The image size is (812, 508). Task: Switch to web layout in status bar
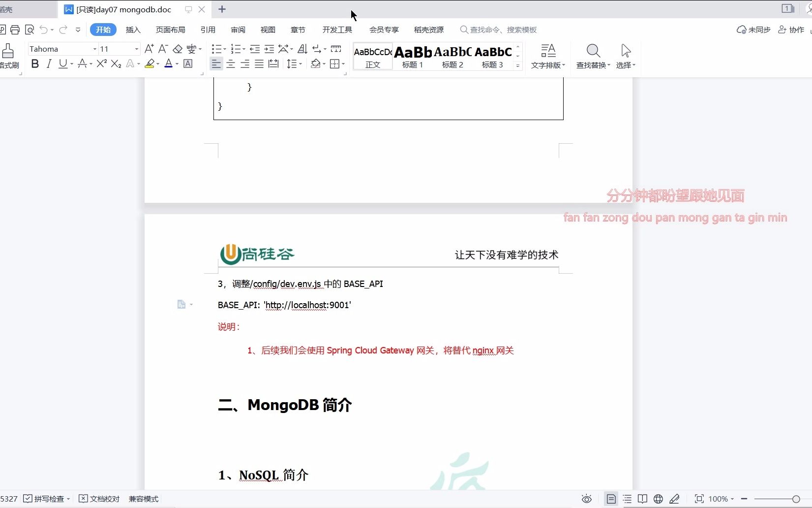pos(658,499)
